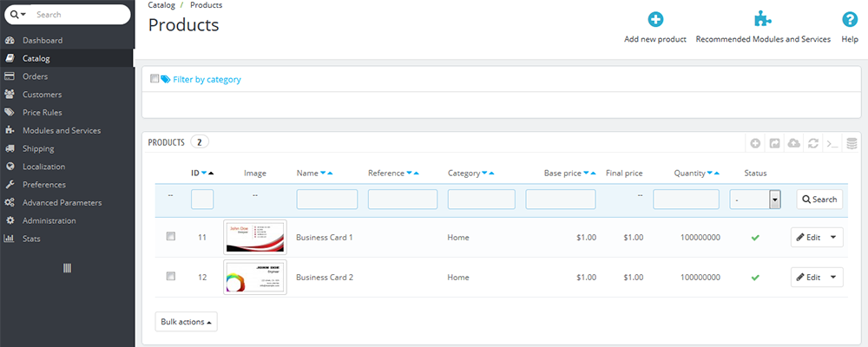
Task: Click add-new plus icon in Products panel header
Action: [x=756, y=143]
